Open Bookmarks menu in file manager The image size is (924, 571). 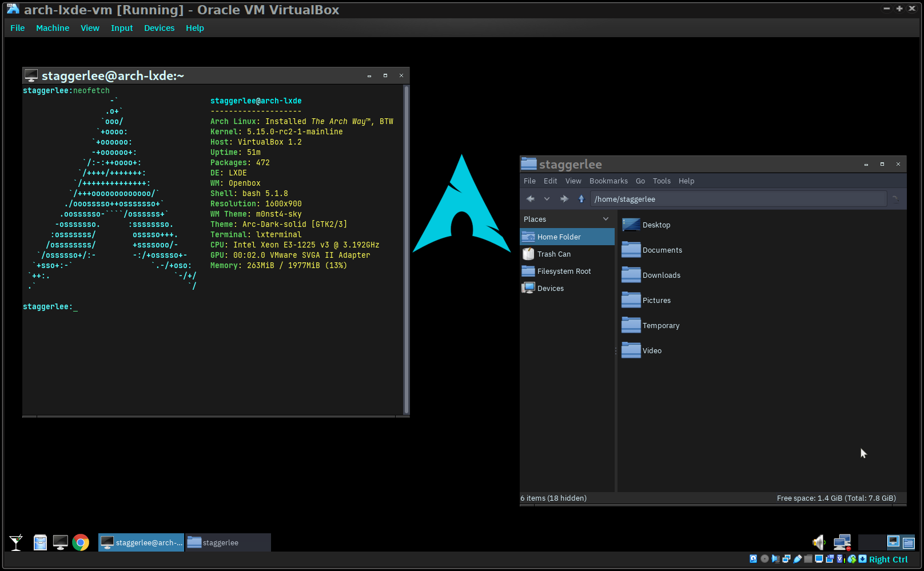click(x=609, y=181)
